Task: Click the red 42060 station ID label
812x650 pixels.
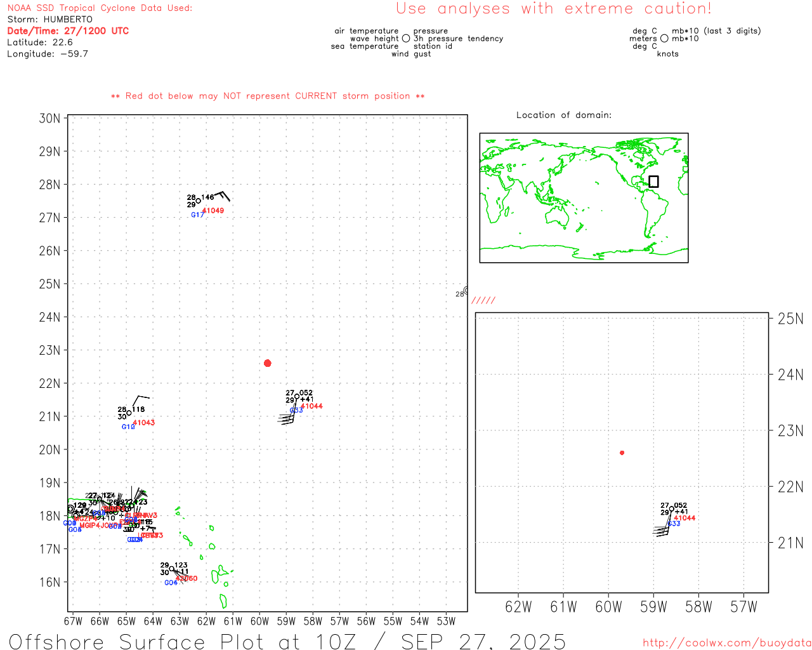Action: 187,579
